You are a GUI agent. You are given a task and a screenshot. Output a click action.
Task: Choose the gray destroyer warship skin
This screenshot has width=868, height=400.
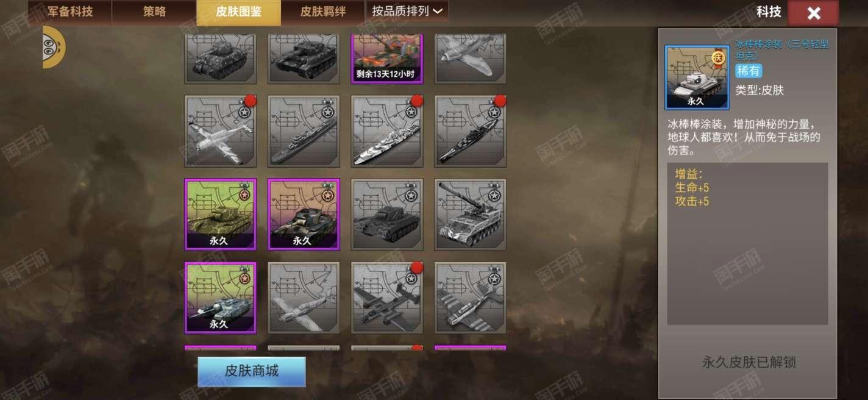(x=304, y=131)
